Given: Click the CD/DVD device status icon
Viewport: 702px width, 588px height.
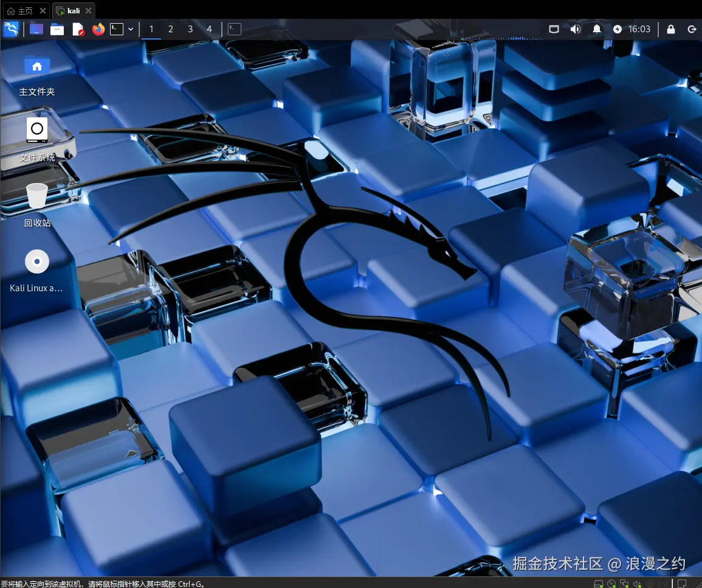Looking at the screenshot, I should (611, 584).
